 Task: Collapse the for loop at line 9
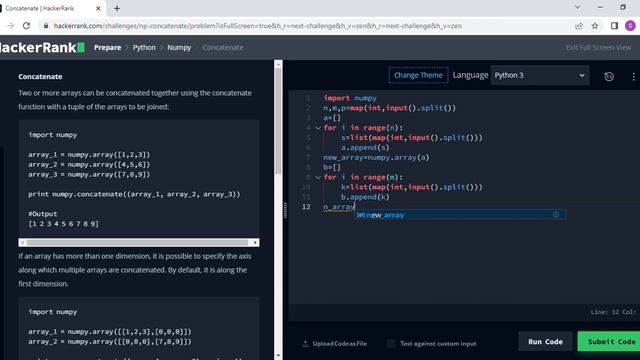(318, 177)
